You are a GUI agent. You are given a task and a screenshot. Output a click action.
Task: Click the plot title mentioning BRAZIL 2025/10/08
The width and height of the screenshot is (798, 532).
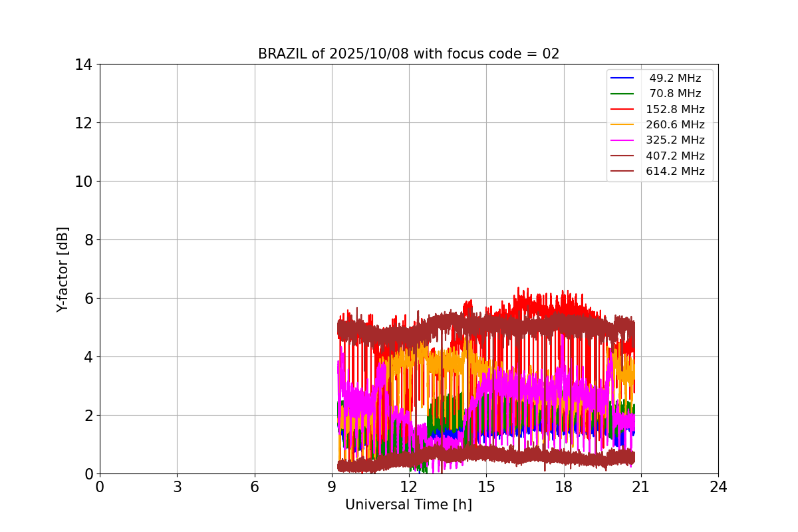tap(408, 54)
